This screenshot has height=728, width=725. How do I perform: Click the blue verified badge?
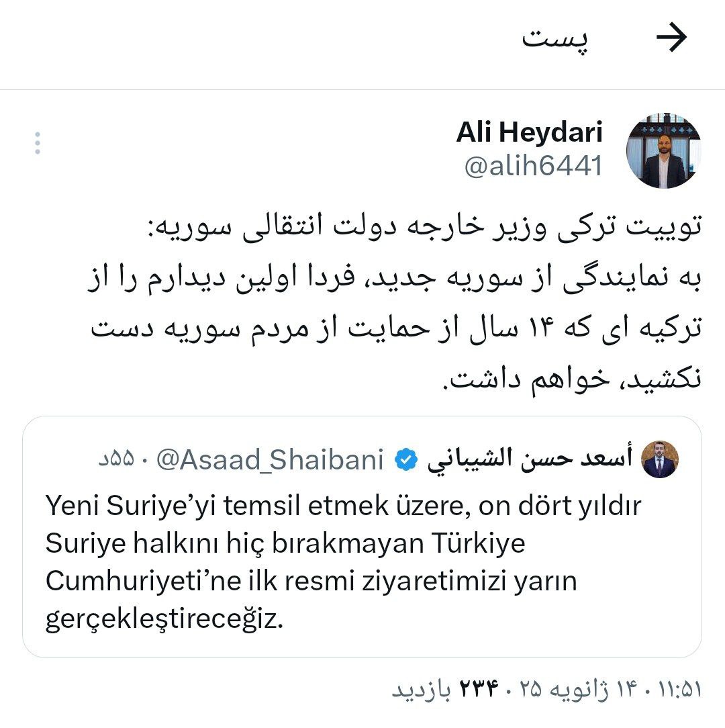click(406, 459)
